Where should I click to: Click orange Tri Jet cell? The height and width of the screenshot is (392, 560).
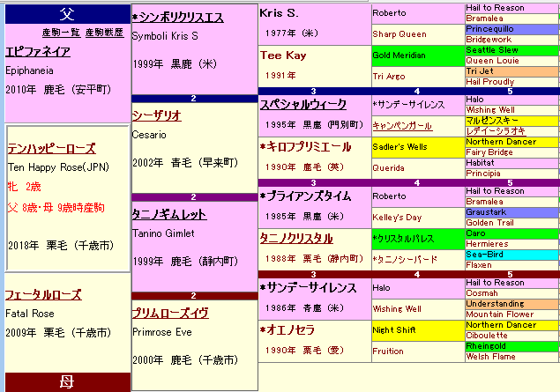[511, 71]
